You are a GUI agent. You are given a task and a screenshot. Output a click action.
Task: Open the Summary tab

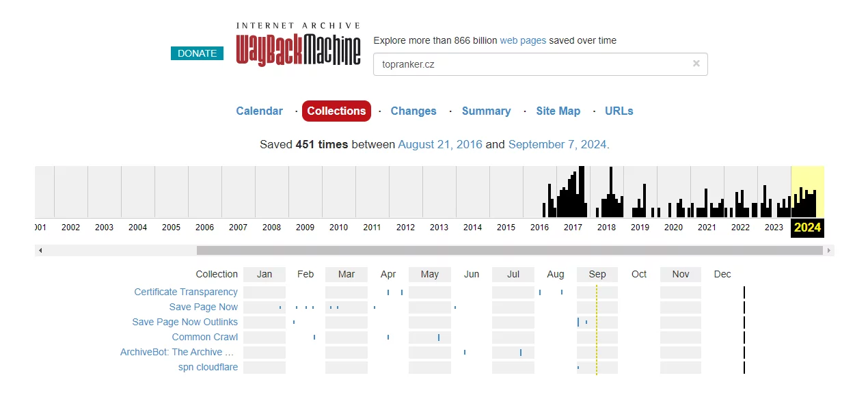click(486, 111)
